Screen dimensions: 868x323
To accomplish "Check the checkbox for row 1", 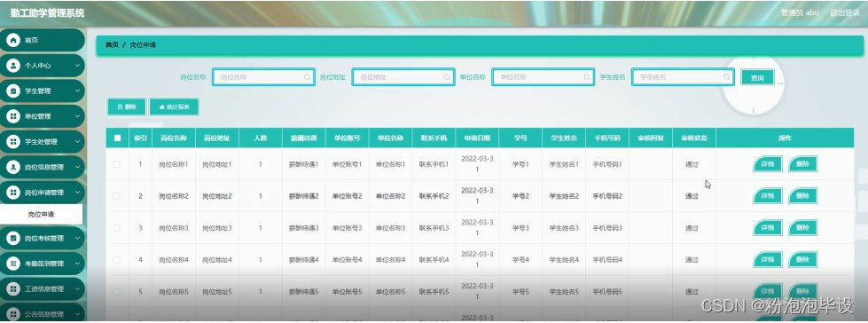I will coord(117,164).
